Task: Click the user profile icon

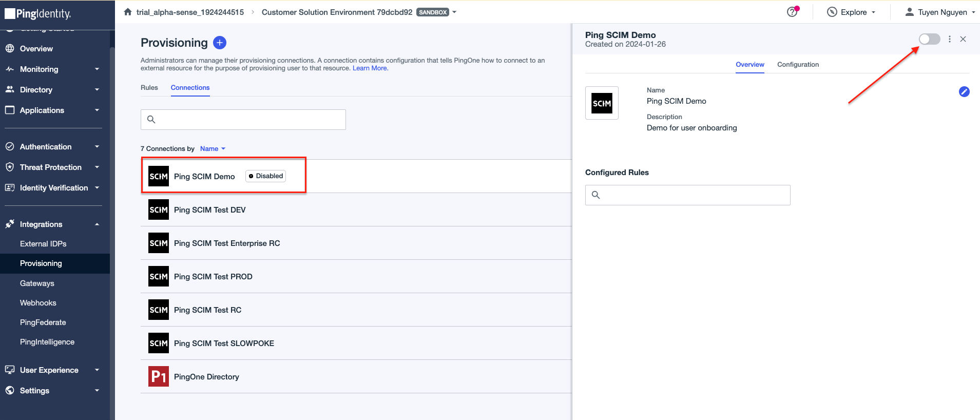Action: [909, 12]
